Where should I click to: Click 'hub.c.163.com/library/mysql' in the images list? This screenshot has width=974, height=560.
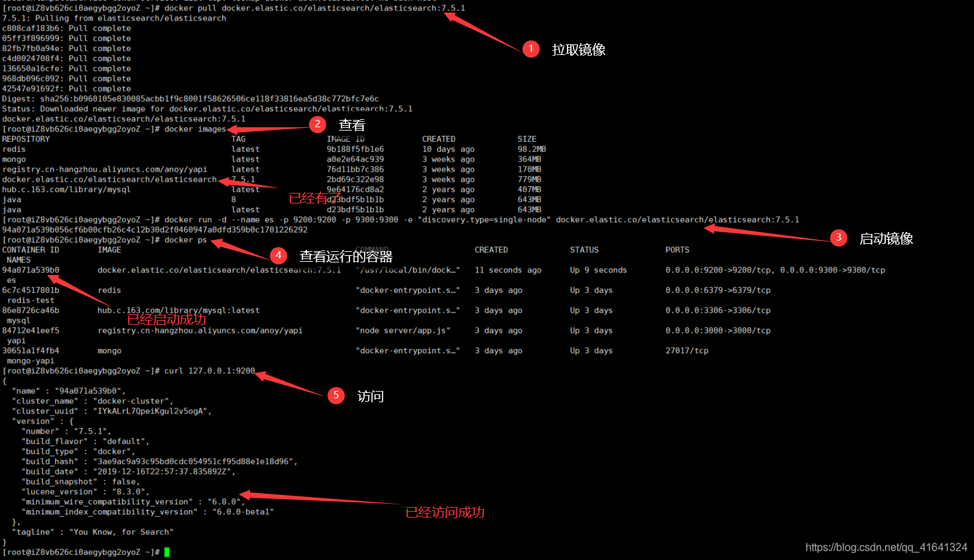pyautogui.click(x=66, y=190)
